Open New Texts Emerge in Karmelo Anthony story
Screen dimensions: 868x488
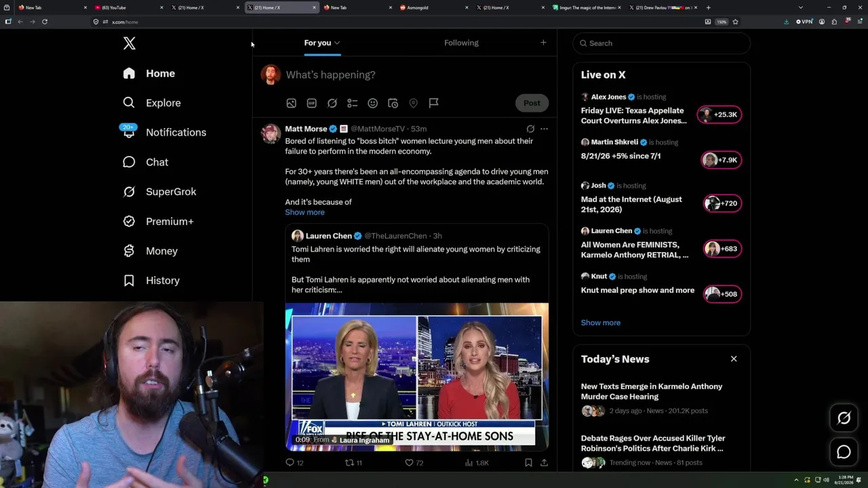click(652, 391)
